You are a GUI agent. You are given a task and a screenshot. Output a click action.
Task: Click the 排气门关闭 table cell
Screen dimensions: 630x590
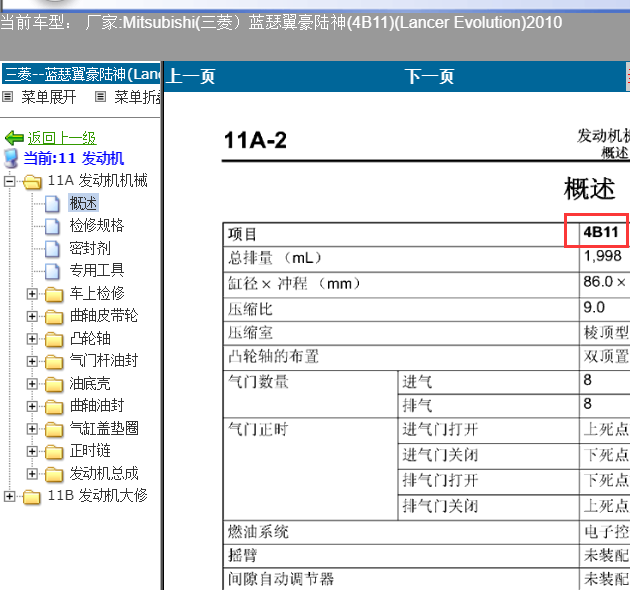[x=488, y=507]
